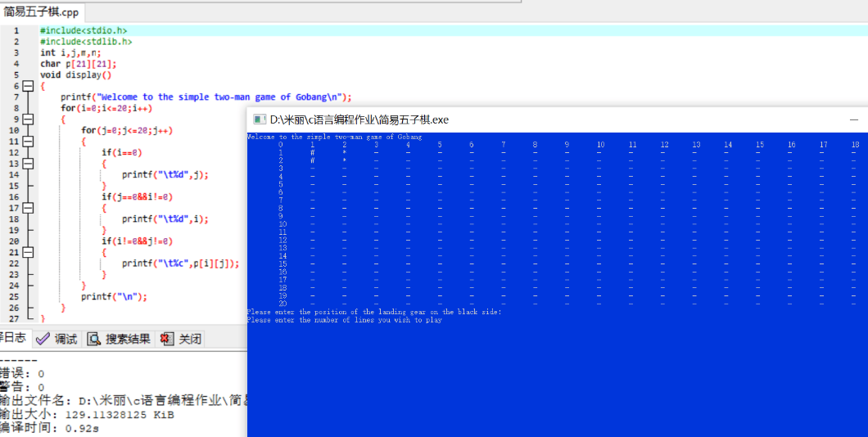Screen dimensions: 868x437
Task: Click line number 5 in the gutter
Action: point(16,74)
